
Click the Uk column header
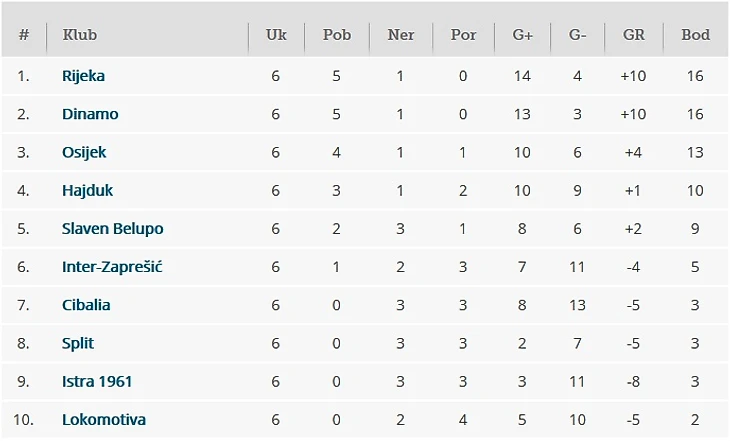(276, 35)
